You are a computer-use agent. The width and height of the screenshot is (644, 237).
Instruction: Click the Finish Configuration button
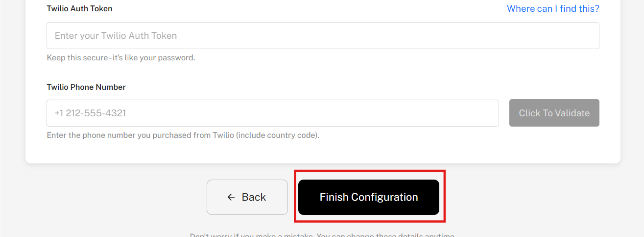tap(369, 197)
